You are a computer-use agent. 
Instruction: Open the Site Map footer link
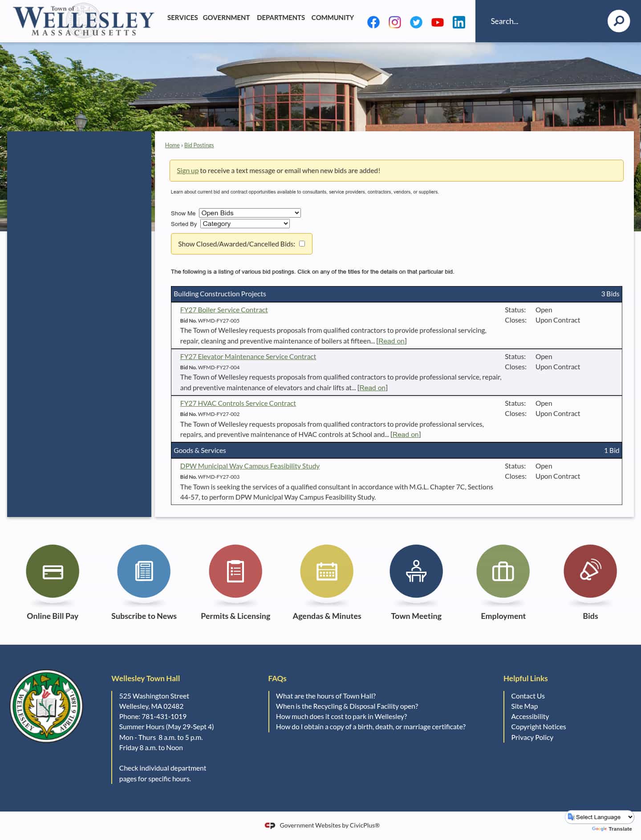click(524, 706)
